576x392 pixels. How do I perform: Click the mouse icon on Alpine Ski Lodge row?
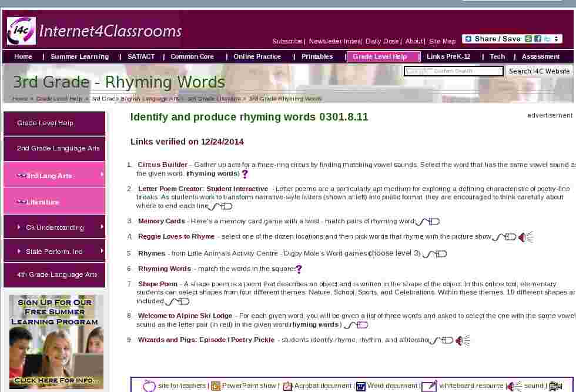pyautogui.click(x=356, y=325)
